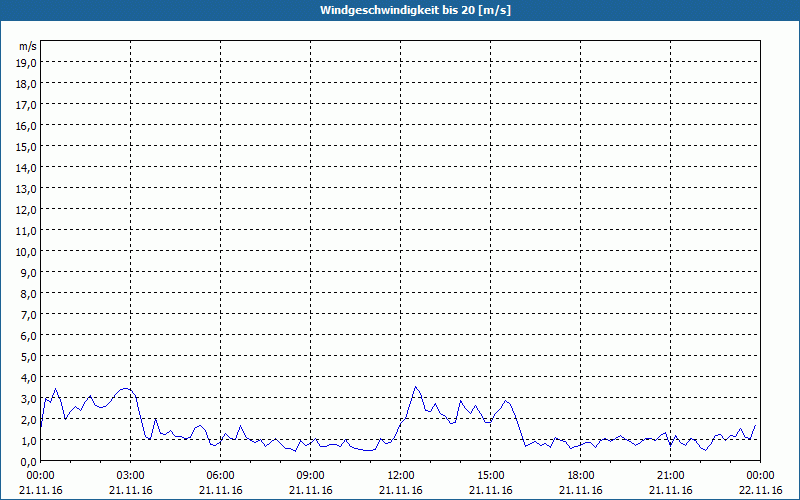
Task: Click the chart title 'Windgeschwindigkeit bis 20 [m/s]'
Action: (415, 10)
